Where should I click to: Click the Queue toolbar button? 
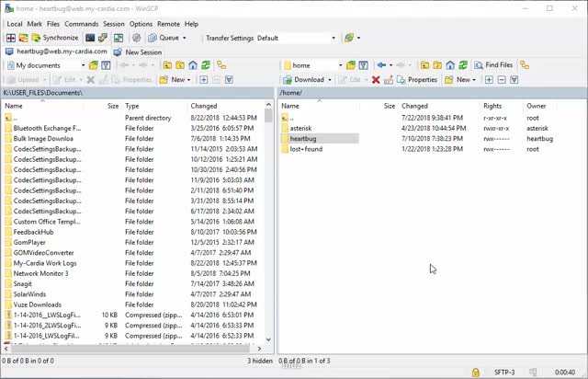(164, 38)
